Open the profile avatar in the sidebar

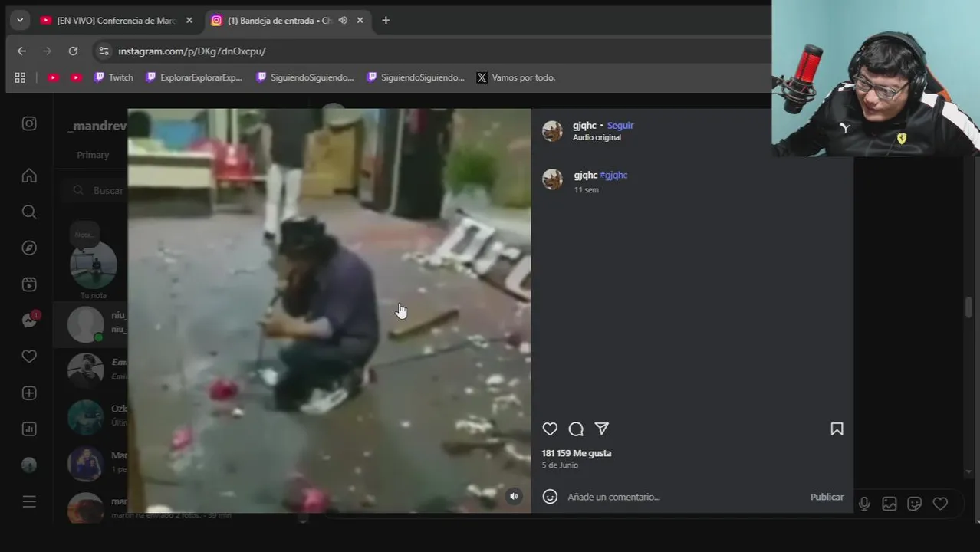(x=29, y=465)
